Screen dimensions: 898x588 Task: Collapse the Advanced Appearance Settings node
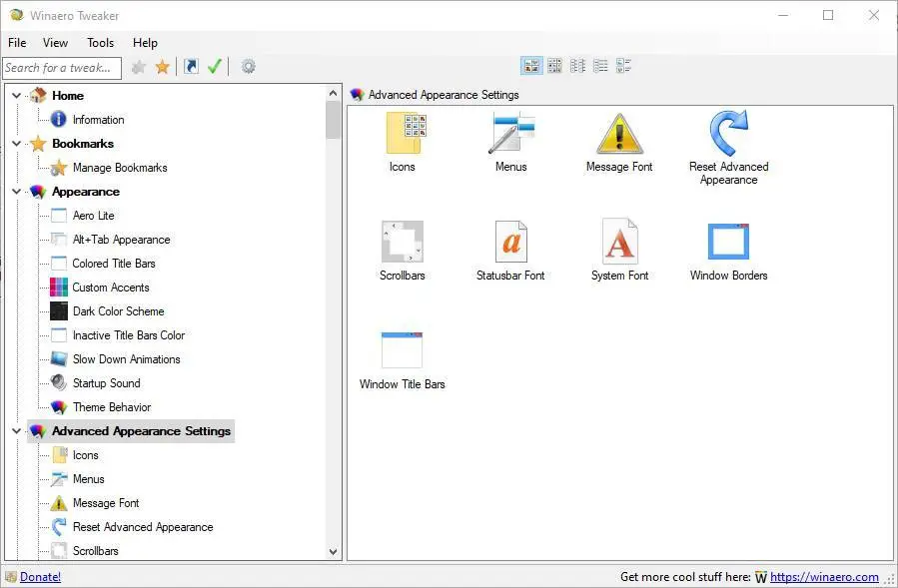(17, 431)
